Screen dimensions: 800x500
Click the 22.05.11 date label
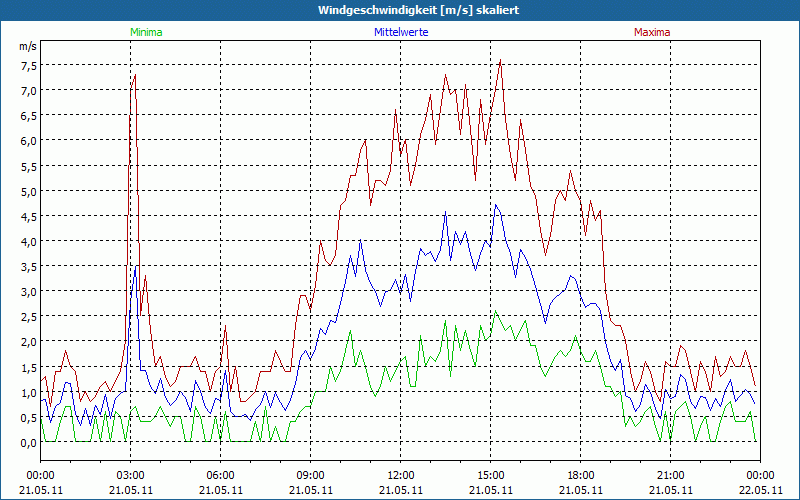[760, 490]
